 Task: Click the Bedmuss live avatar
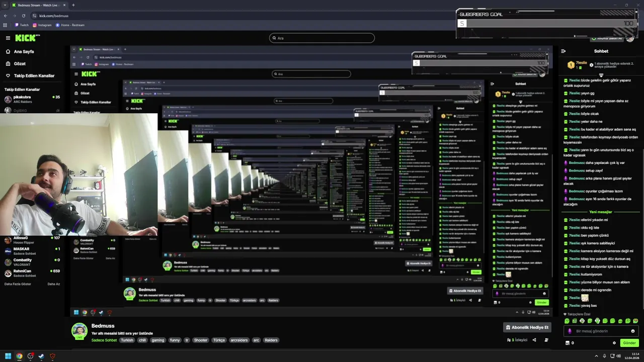click(79, 331)
